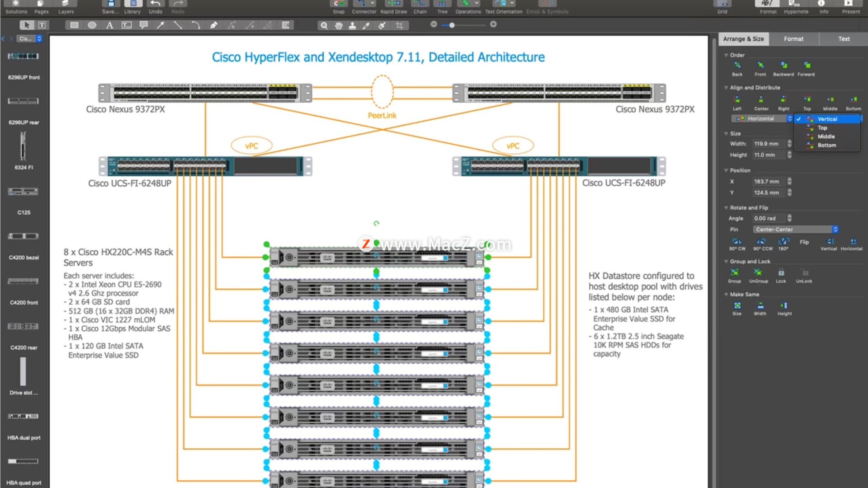Move object Backward one level
Image resolution: width=868 pixels, height=488 pixels.
point(783,69)
